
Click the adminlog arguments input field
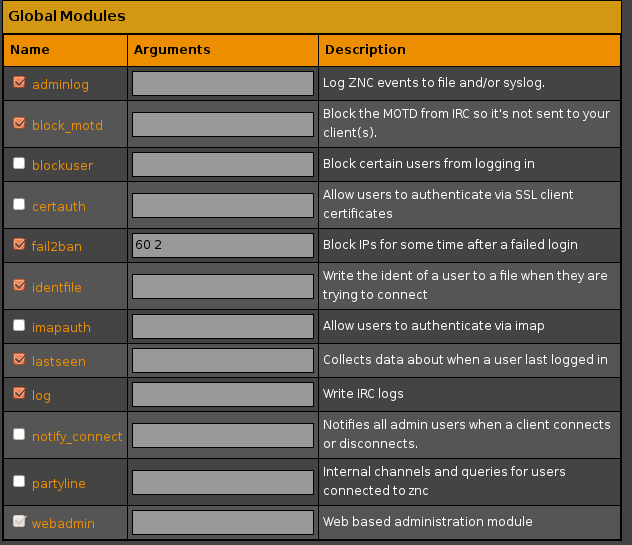coord(223,83)
